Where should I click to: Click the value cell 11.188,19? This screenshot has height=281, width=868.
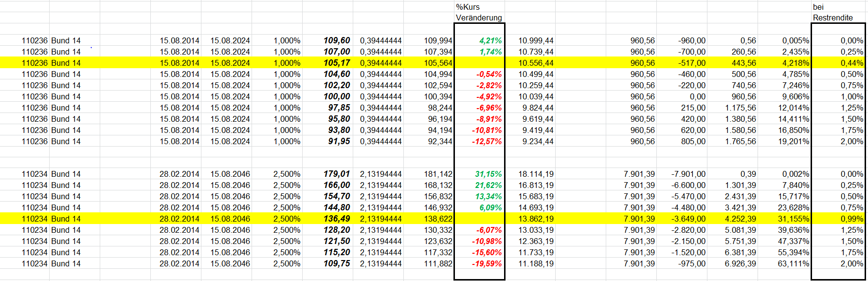click(x=530, y=263)
